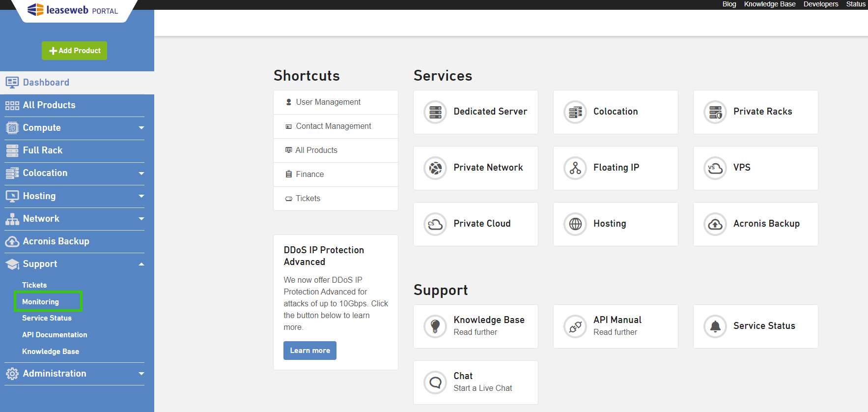This screenshot has height=412, width=868.
Task: Expand the Network sidebar menu arrow
Action: coord(141,219)
